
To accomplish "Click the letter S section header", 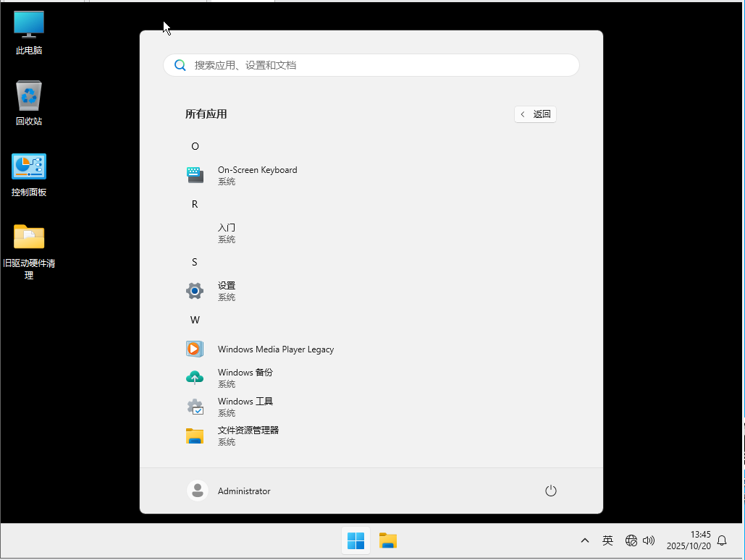I will click(195, 262).
